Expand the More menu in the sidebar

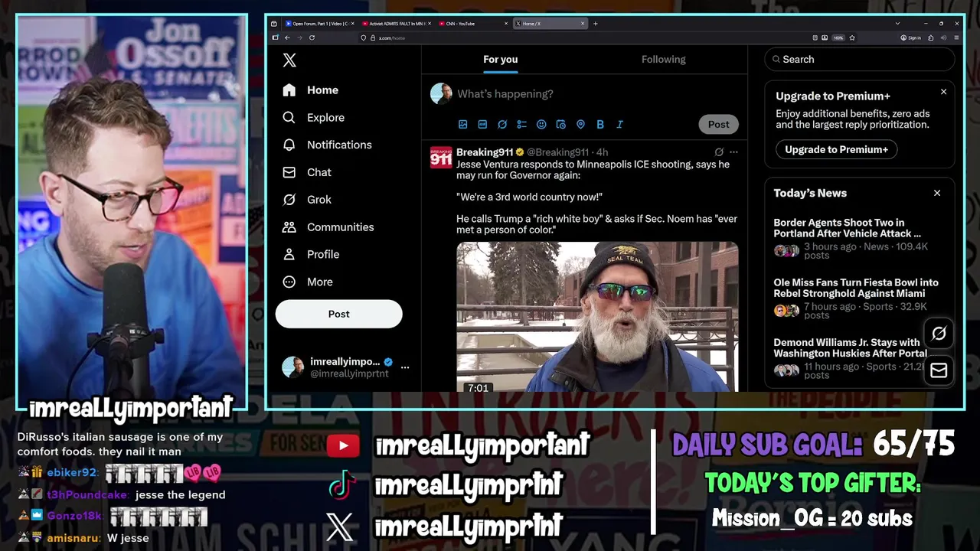tap(308, 282)
